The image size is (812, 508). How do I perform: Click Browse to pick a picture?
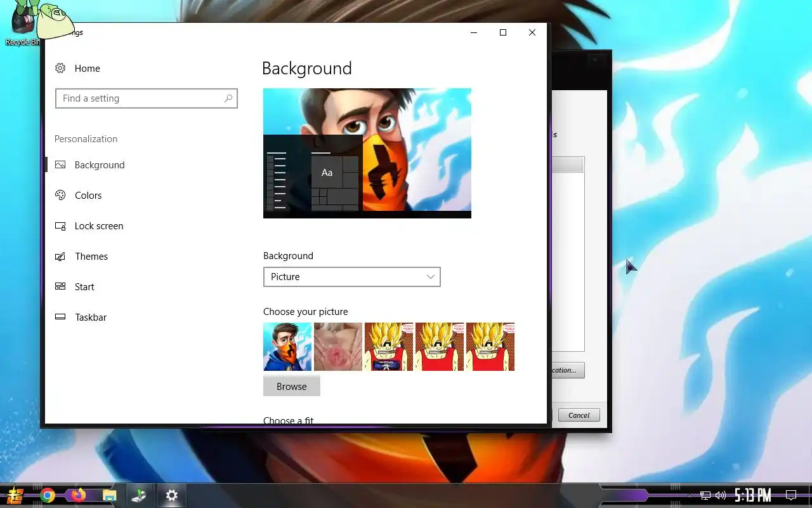tap(291, 386)
